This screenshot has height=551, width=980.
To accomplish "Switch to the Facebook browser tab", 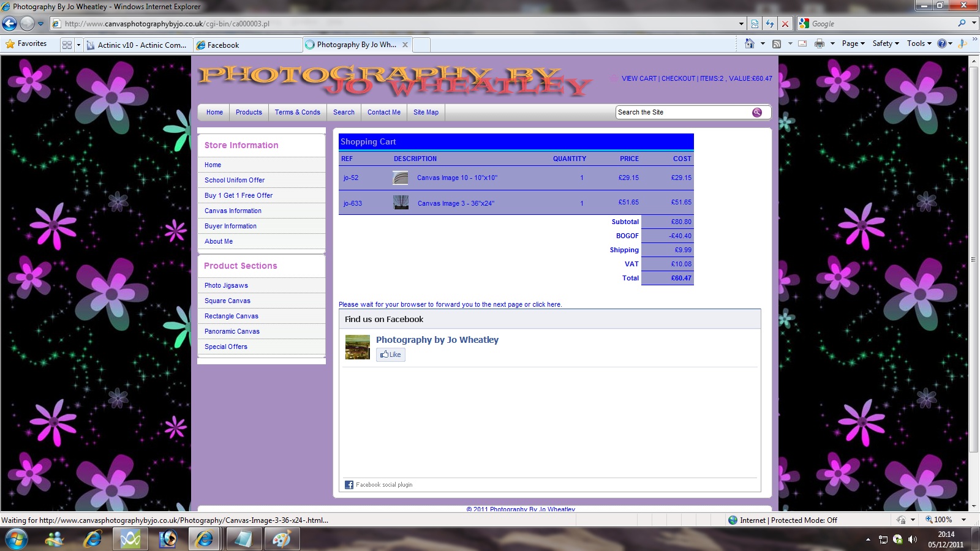I will pyautogui.click(x=247, y=45).
